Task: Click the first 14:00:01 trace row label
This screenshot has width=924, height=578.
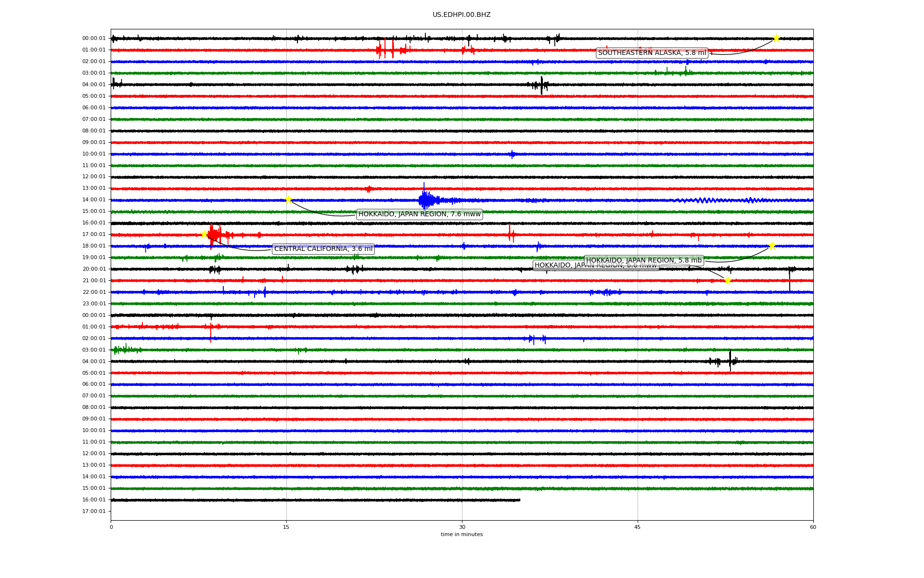Action: [94, 200]
